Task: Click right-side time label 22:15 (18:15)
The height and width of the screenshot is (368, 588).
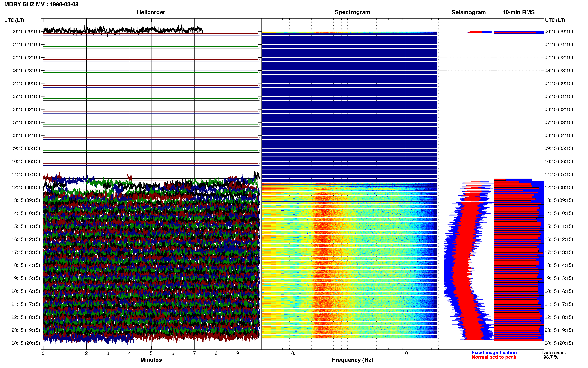Action: point(559,317)
